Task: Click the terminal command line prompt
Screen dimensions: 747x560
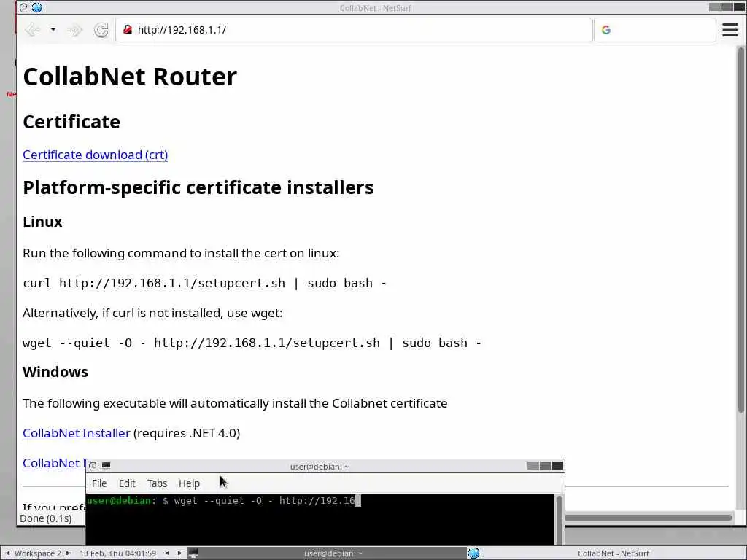Action: (x=224, y=500)
